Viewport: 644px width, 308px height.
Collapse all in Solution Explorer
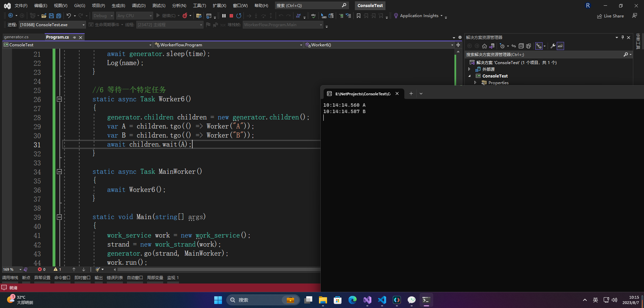click(x=521, y=46)
